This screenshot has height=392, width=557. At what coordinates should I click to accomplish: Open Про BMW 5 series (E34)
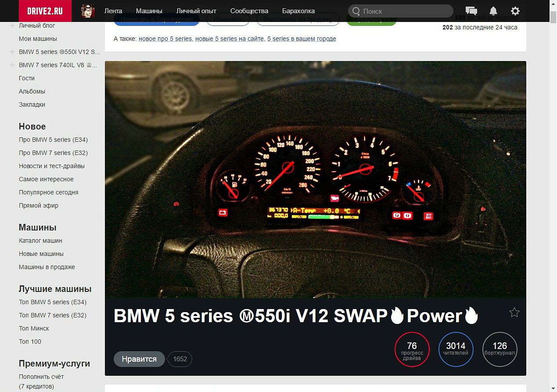(x=53, y=140)
